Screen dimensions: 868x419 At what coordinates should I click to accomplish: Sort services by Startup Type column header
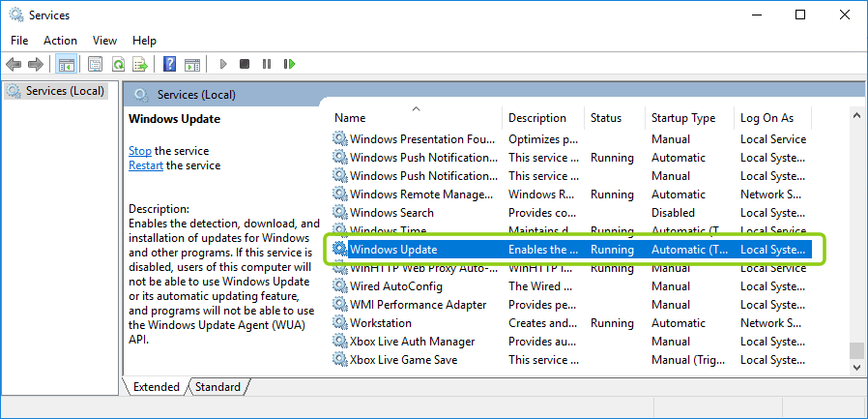point(683,118)
